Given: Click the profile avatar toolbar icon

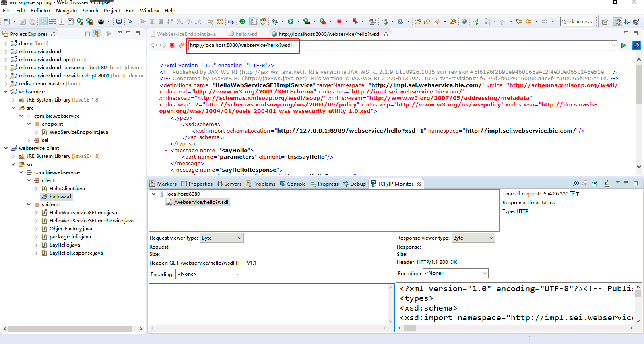Looking at the screenshot, I should click(101, 21).
